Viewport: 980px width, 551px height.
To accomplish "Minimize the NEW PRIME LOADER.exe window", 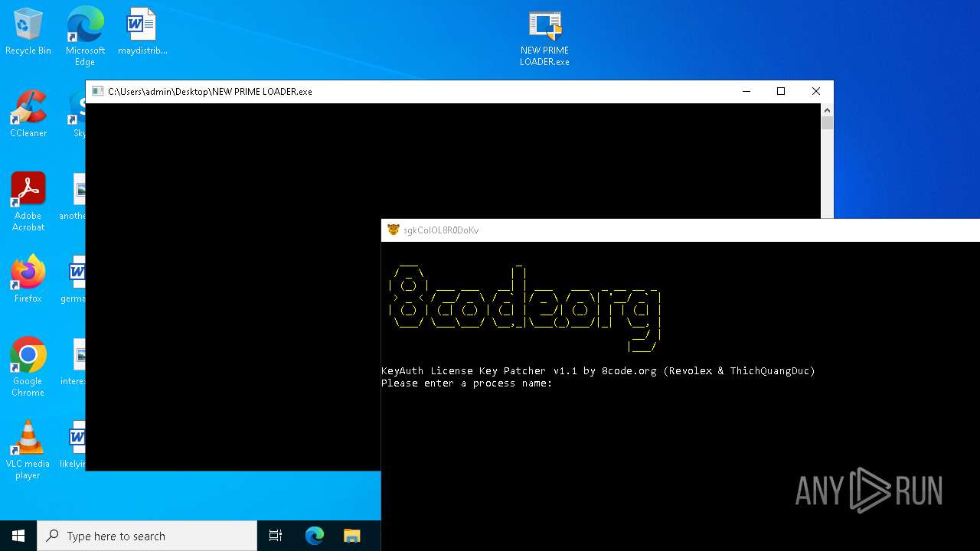I will coord(746,91).
